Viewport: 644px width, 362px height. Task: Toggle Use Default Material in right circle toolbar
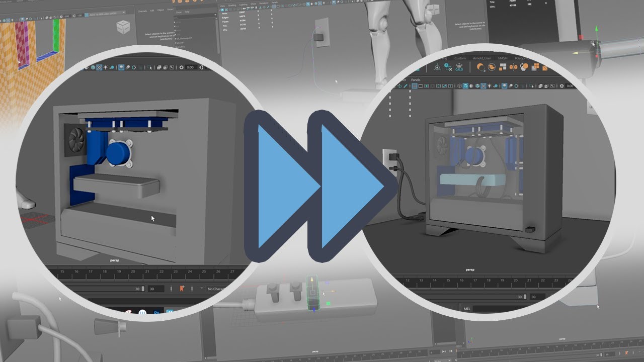click(471, 85)
